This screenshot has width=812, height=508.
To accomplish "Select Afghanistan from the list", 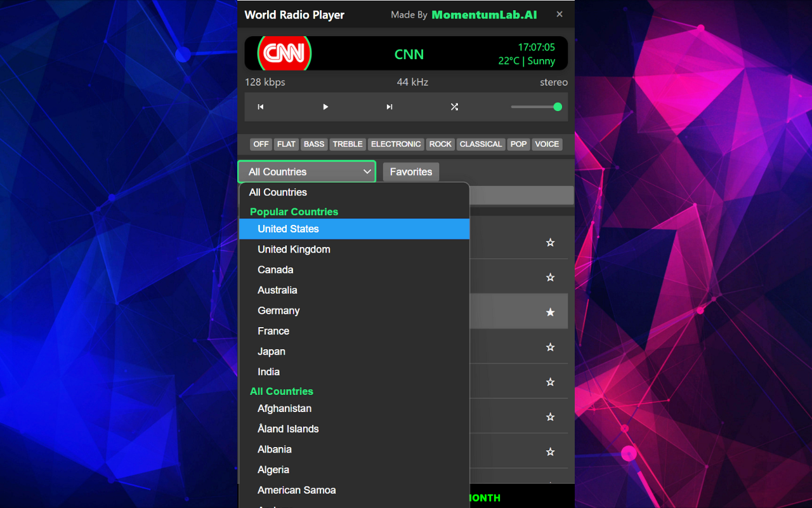I will 354,408.
